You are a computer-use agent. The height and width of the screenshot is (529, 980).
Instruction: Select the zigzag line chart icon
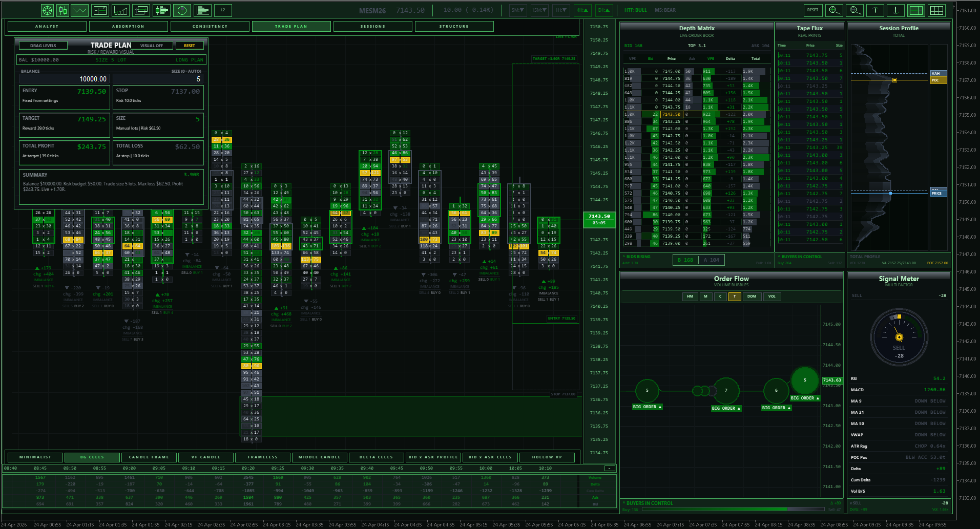tap(79, 10)
